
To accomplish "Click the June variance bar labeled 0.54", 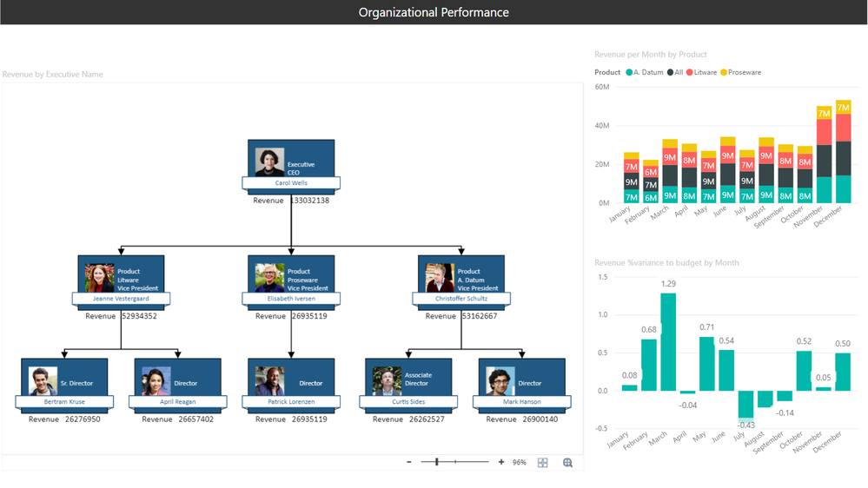I will (726, 370).
